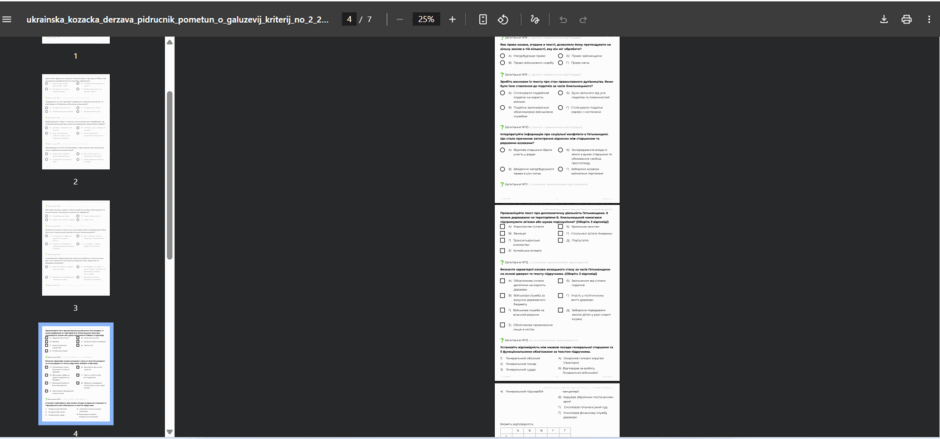Check option Д checkbox in question №12
Viewport: 940px width, 439px height.
[x=560, y=310]
